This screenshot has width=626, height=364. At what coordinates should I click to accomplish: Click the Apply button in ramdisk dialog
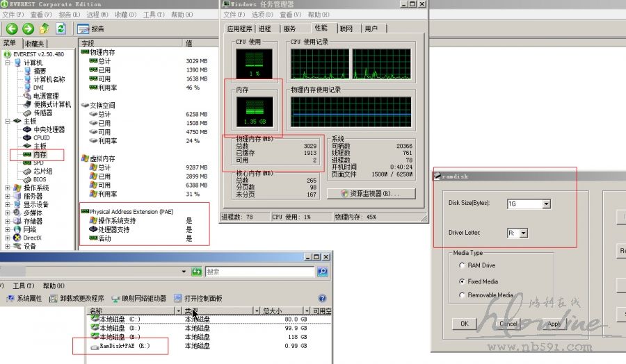(555, 324)
